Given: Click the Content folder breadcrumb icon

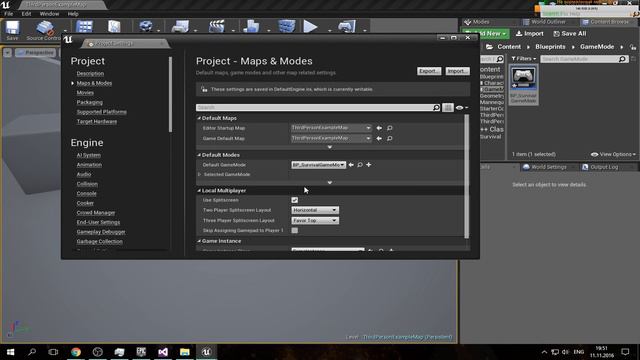Looking at the screenshot, I should (489, 47).
